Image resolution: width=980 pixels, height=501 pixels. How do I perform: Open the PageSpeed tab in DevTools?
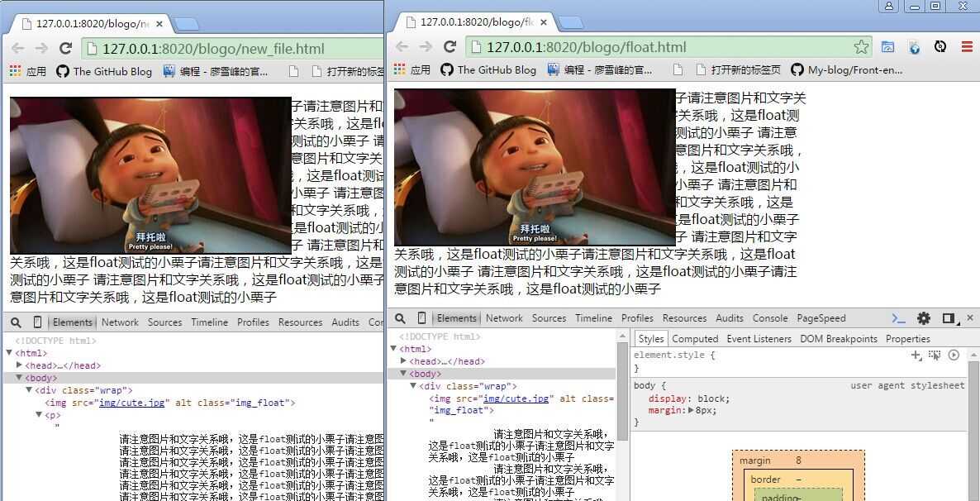pyautogui.click(x=821, y=318)
